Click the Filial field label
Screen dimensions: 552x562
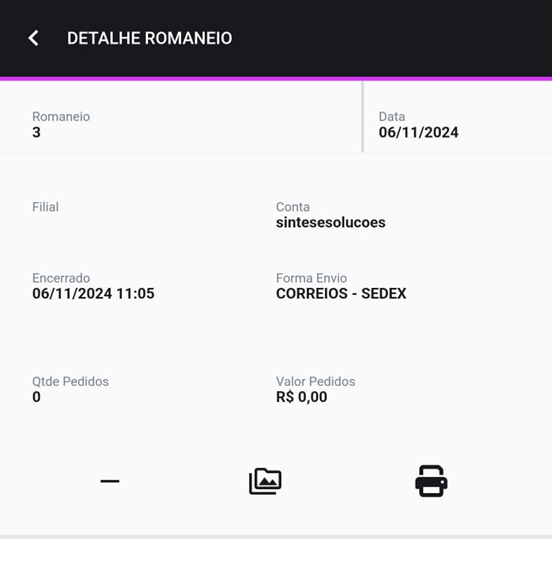click(x=45, y=207)
